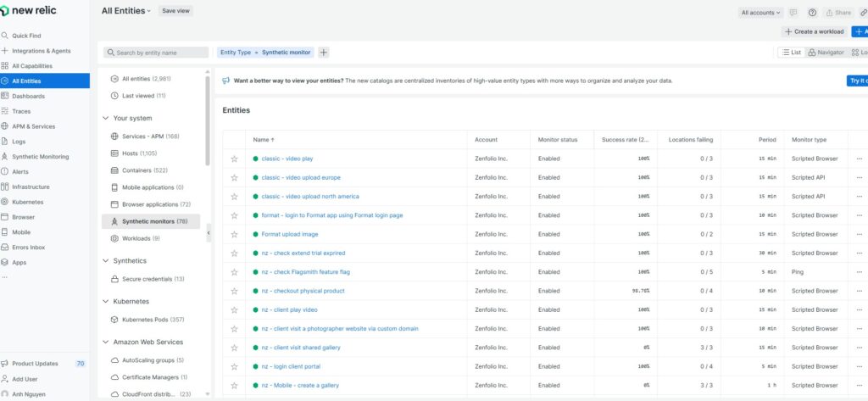Open Alerts from the sidebar
This screenshot has width=868, height=401.
[x=5, y=171]
